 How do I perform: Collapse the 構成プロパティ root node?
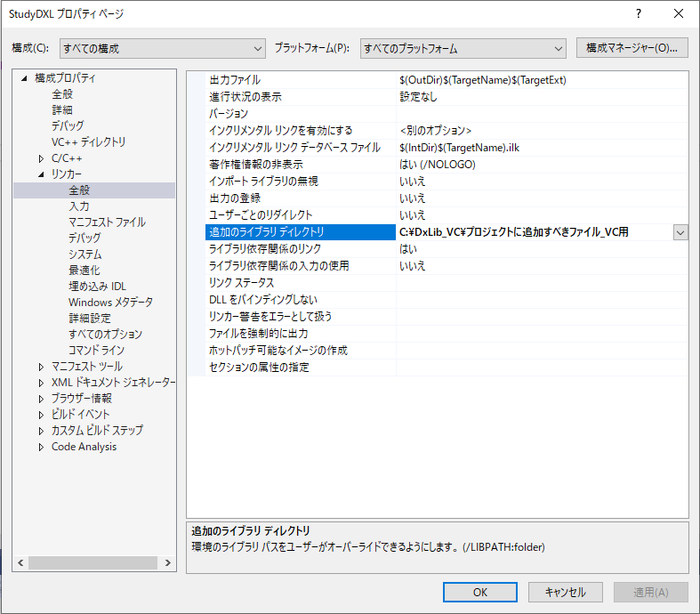point(24,78)
